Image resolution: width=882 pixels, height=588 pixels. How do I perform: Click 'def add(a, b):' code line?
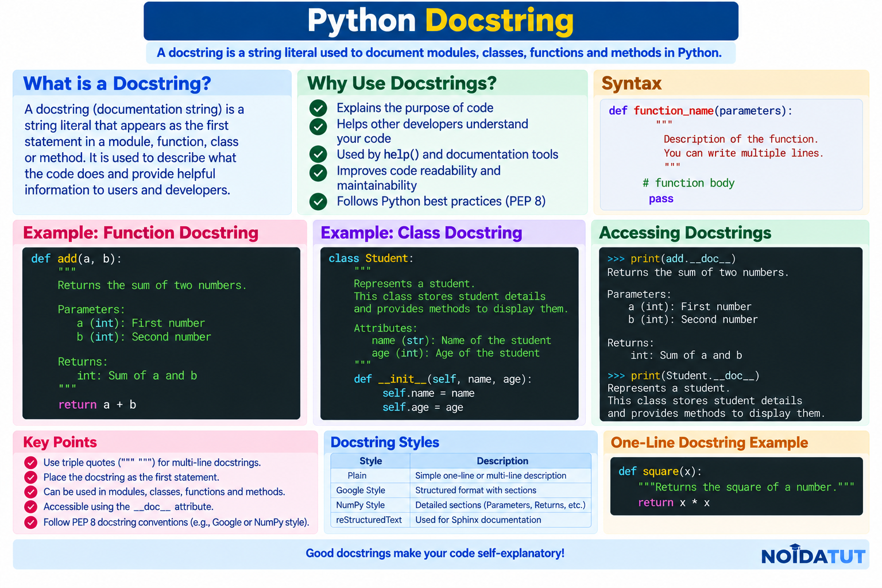click(76, 259)
